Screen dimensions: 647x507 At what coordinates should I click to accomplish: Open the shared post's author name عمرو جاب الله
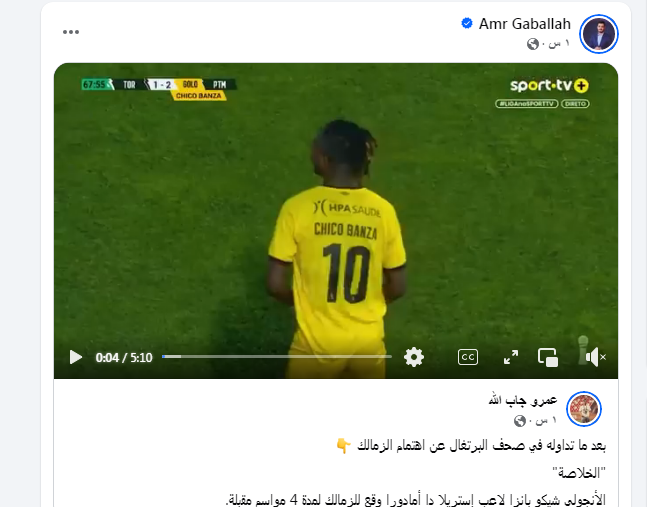[x=523, y=400]
